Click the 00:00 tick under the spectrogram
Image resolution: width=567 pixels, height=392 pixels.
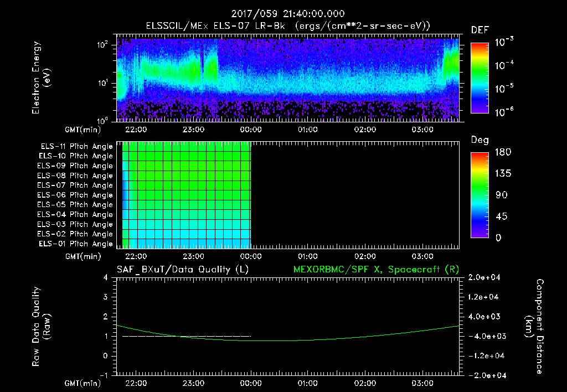(251, 130)
